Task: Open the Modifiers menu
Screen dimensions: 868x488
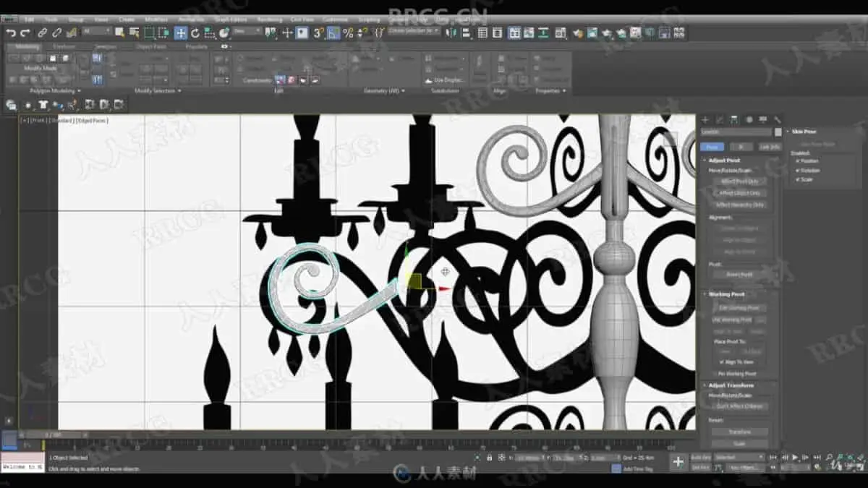Action: click(156, 20)
